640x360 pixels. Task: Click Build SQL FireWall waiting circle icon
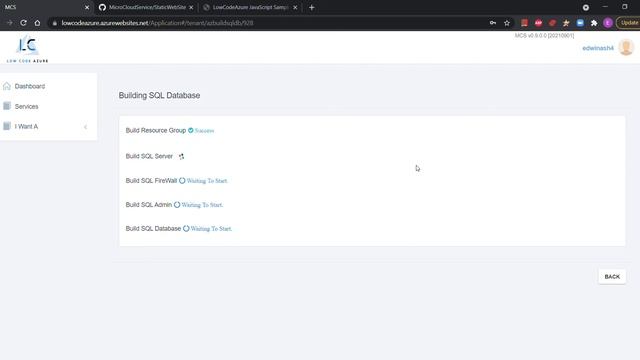[x=182, y=180]
